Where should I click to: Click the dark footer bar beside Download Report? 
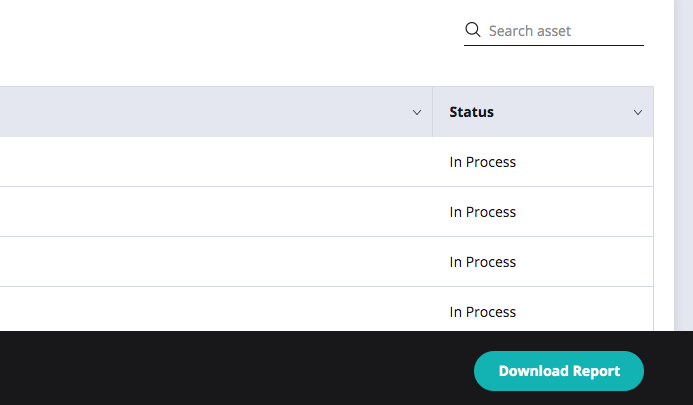(234, 368)
